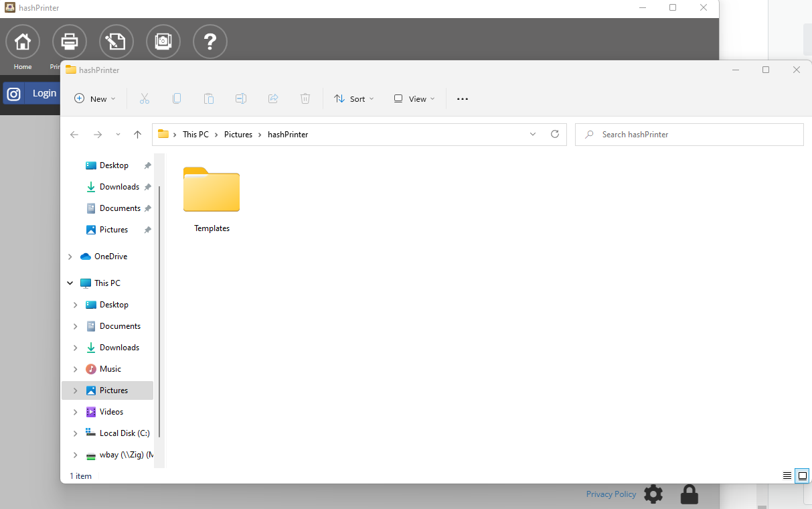Click the Search hashPrinter field

click(689, 135)
